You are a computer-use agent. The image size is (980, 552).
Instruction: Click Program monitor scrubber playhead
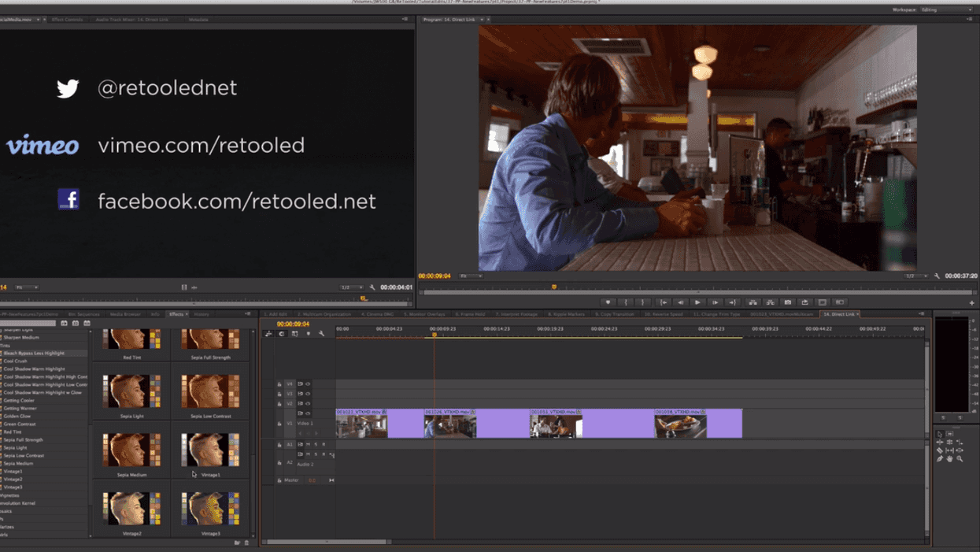[x=554, y=287]
